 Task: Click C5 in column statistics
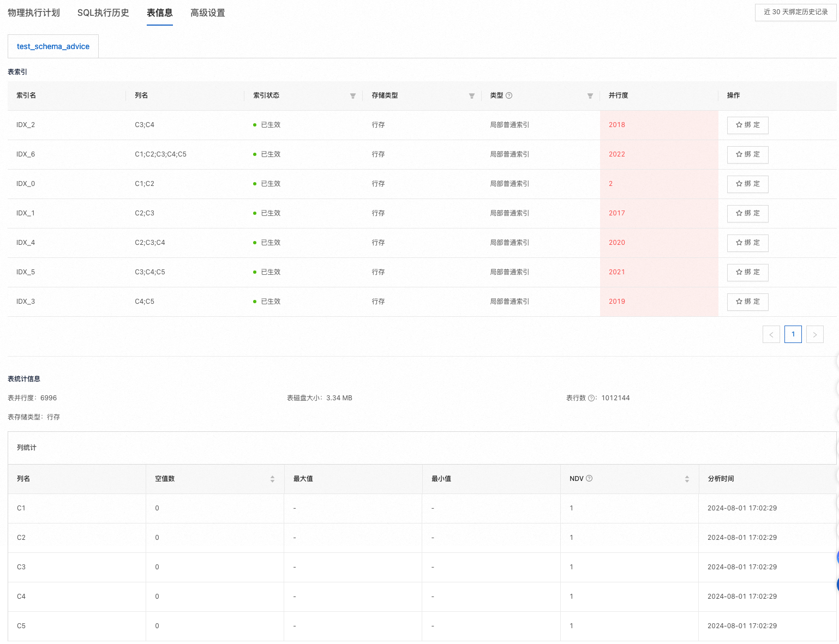tap(21, 626)
